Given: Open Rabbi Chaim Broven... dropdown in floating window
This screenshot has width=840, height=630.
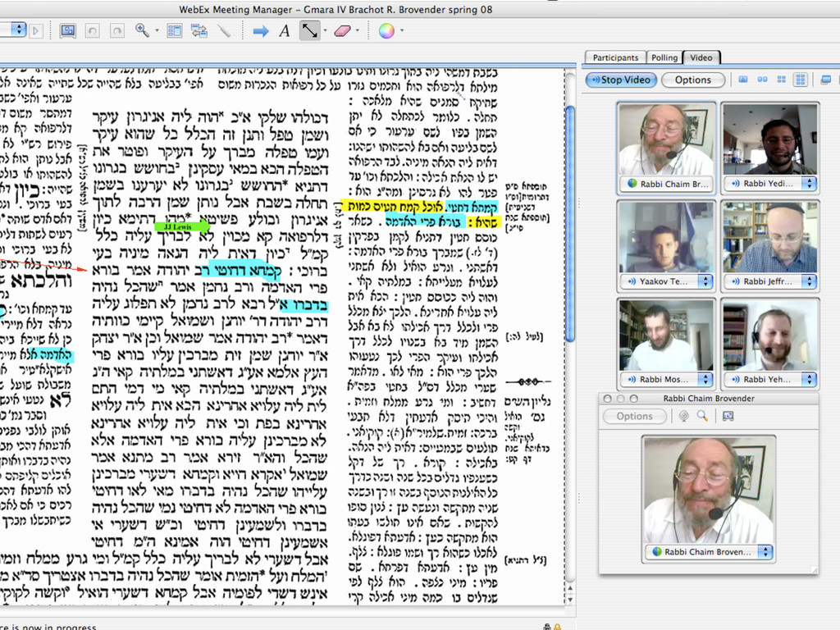Looking at the screenshot, I should point(766,552).
